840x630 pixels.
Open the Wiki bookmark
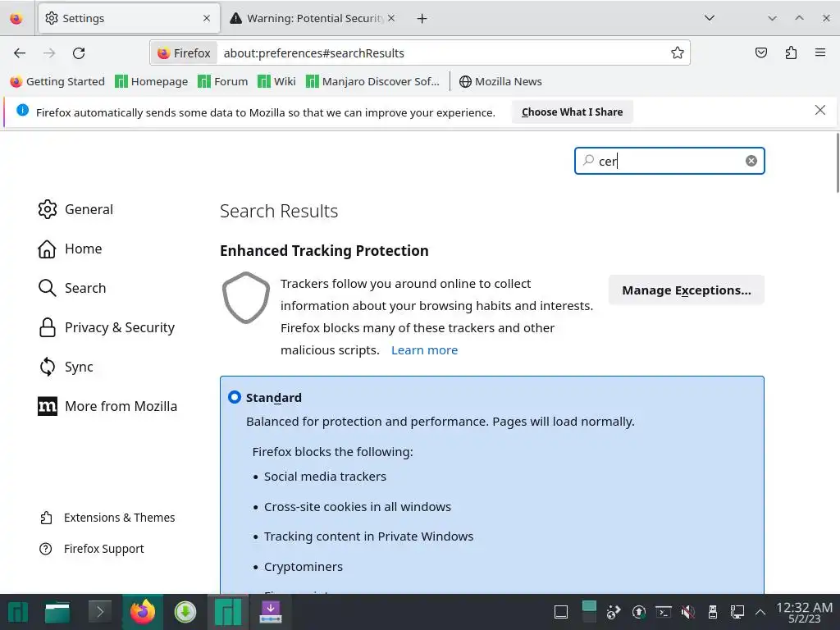tap(276, 81)
